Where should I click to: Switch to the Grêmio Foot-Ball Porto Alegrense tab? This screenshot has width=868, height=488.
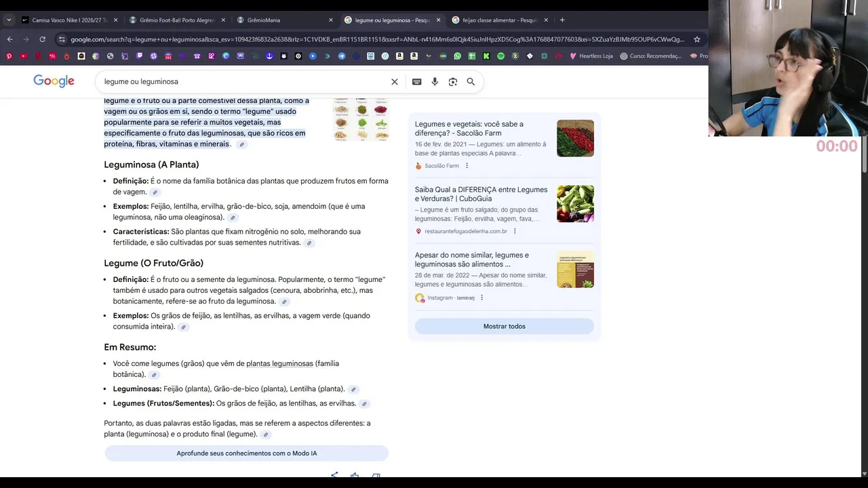pyautogui.click(x=176, y=20)
